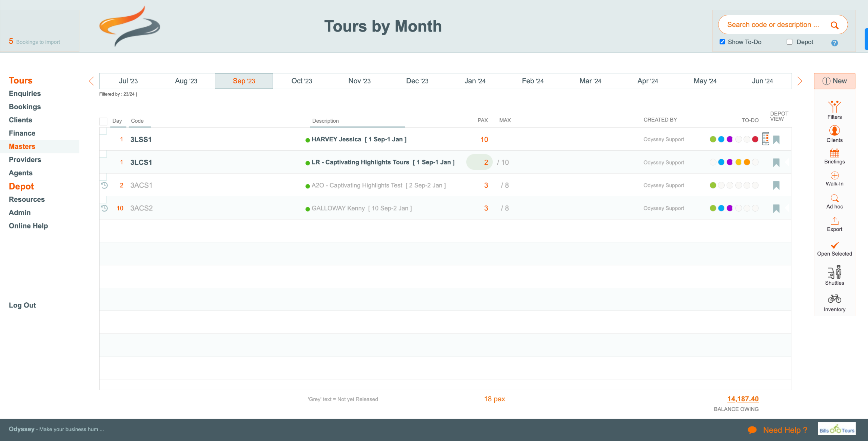This screenshot has width=868, height=441.
Task: Open the Inventory bicycle icon
Action: 834,299
